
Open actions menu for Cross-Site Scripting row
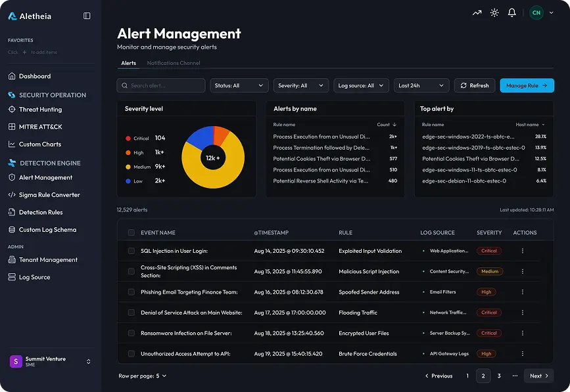pos(523,271)
